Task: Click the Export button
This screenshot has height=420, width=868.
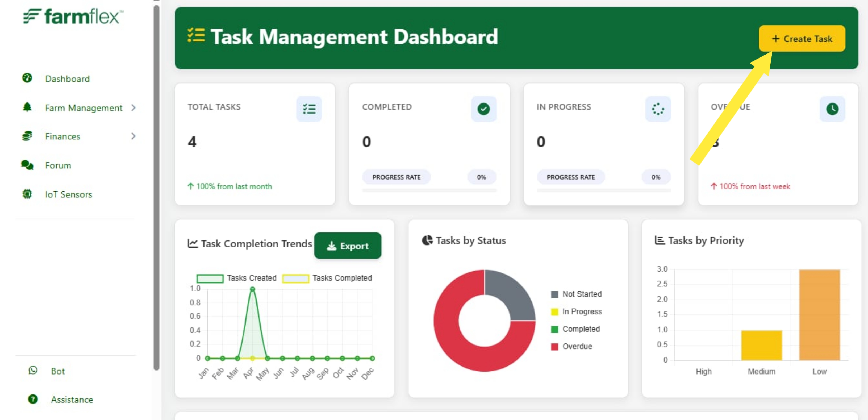Action: [x=347, y=246]
